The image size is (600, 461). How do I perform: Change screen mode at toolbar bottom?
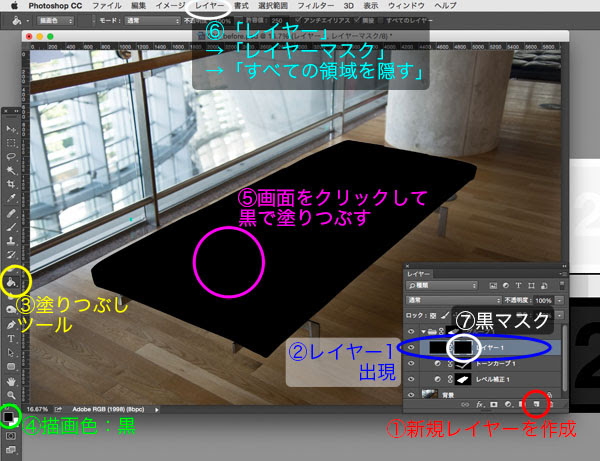[11, 450]
